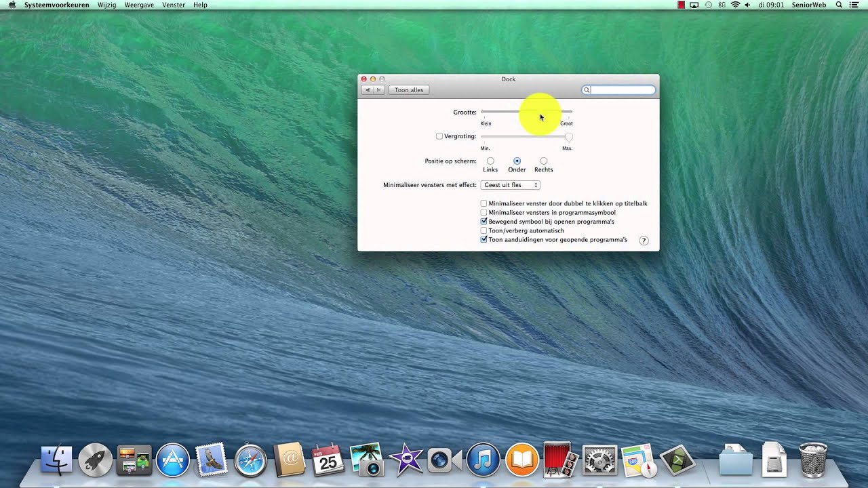Click the Bluetooth menu bar icon
The width and height of the screenshot is (868, 488).
pyautogui.click(x=722, y=5)
